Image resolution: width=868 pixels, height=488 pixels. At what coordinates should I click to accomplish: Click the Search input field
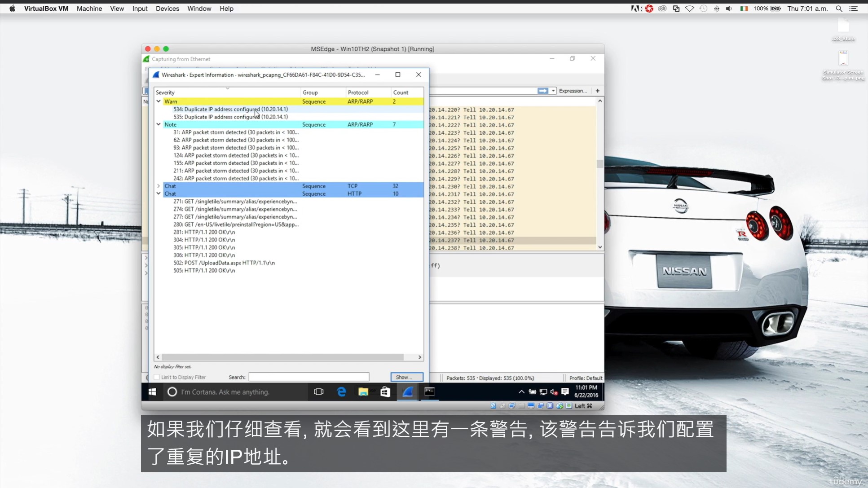pyautogui.click(x=309, y=377)
